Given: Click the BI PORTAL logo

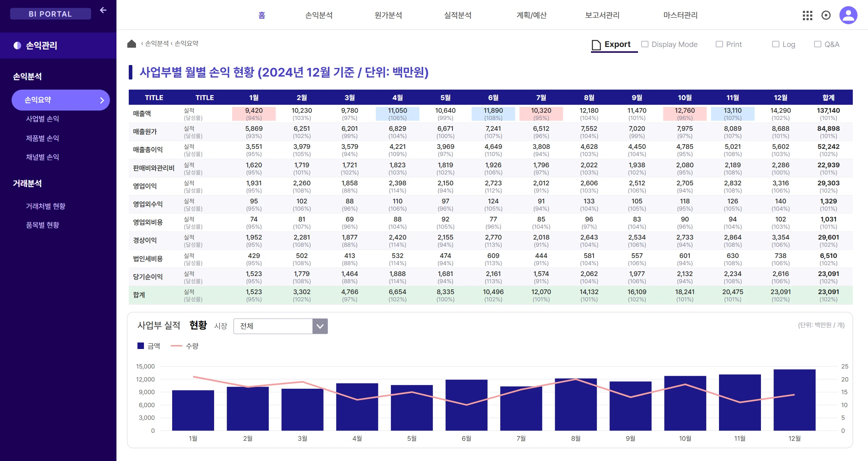Looking at the screenshot, I should pyautogui.click(x=51, y=14).
